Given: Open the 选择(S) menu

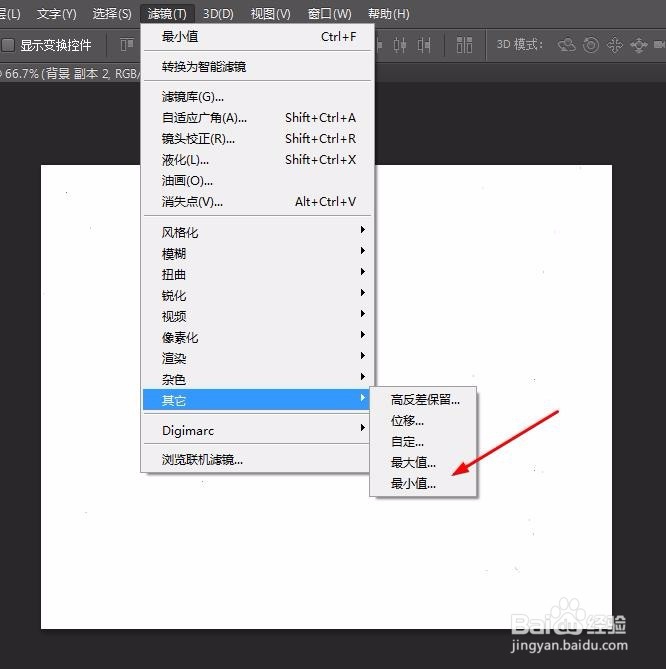Looking at the screenshot, I should 112,14.
